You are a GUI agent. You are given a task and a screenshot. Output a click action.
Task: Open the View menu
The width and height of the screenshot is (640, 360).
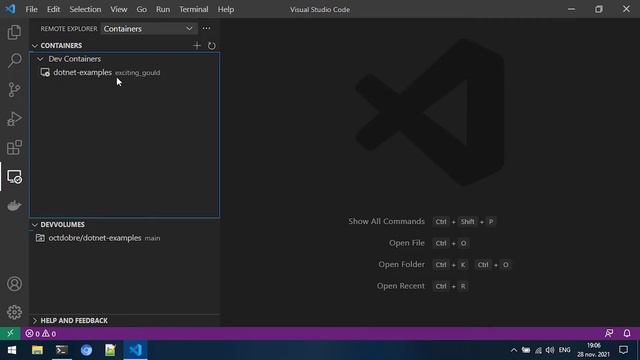tap(119, 9)
